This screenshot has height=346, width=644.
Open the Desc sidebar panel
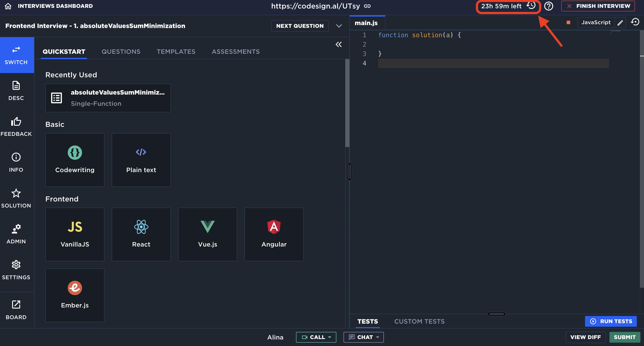[16, 91]
